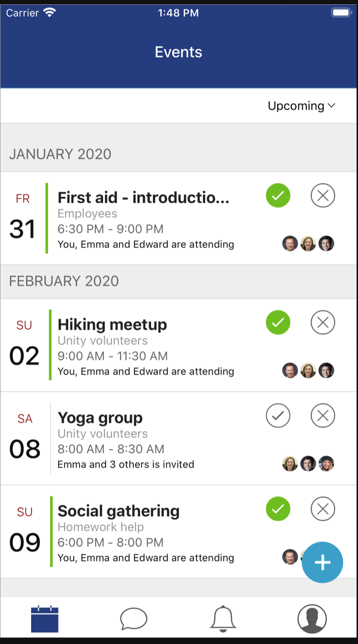
Task: View attendee avatars for Hiking meetup
Action: [x=308, y=370]
